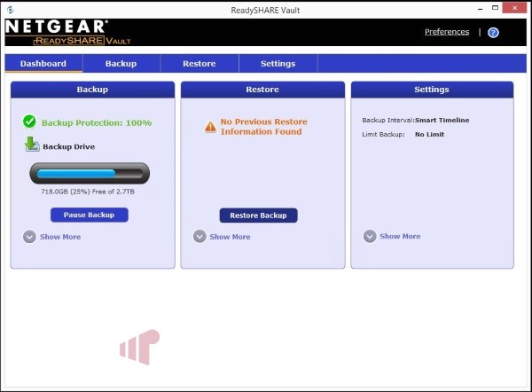The width and height of the screenshot is (532, 392).
Task: Click the Backup panel header
Action: pos(92,90)
